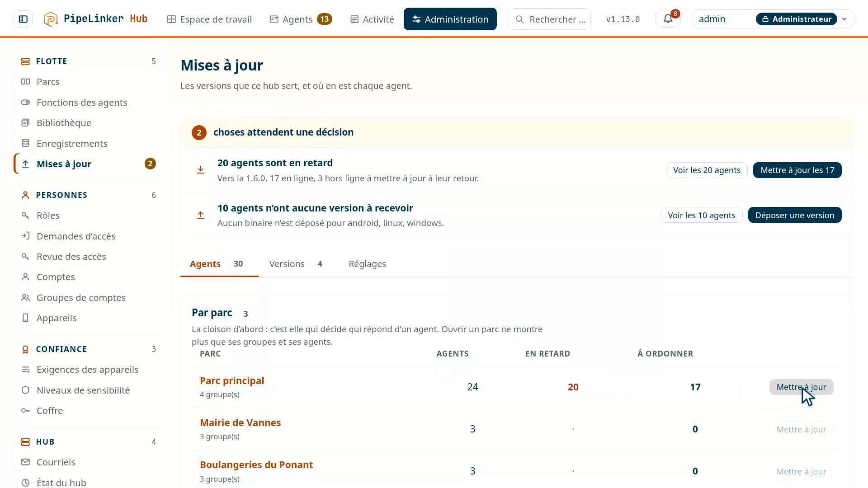868x488 pixels.
Task: Click the Hub section icon
Action: tap(25, 442)
